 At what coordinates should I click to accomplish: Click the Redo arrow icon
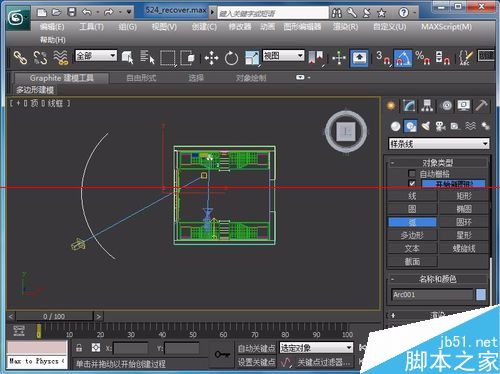pyautogui.click(x=109, y=13)
